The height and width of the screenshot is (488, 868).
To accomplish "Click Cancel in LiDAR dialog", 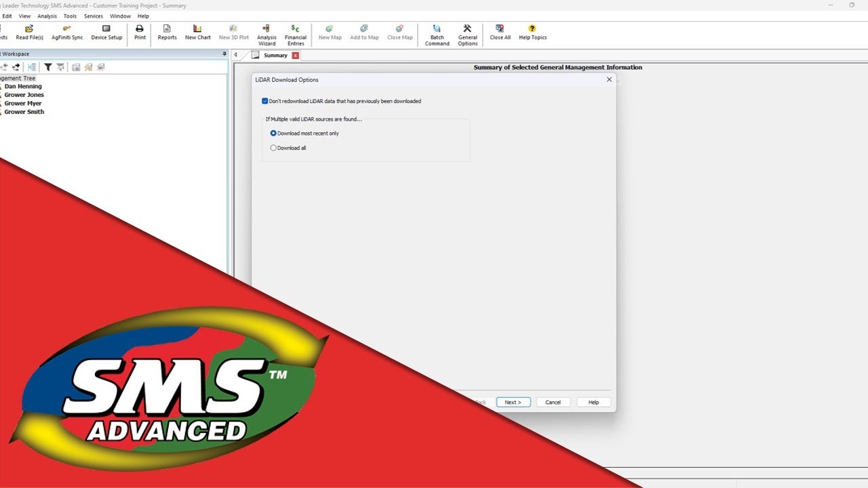I will 553,403.
